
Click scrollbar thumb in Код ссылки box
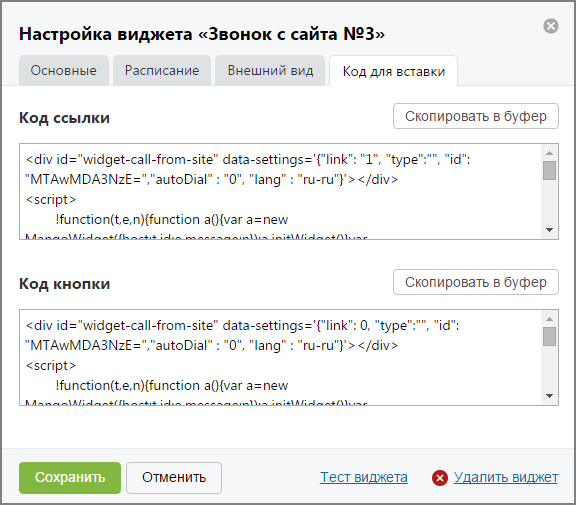pyautogui.click(x=549, y=171)
